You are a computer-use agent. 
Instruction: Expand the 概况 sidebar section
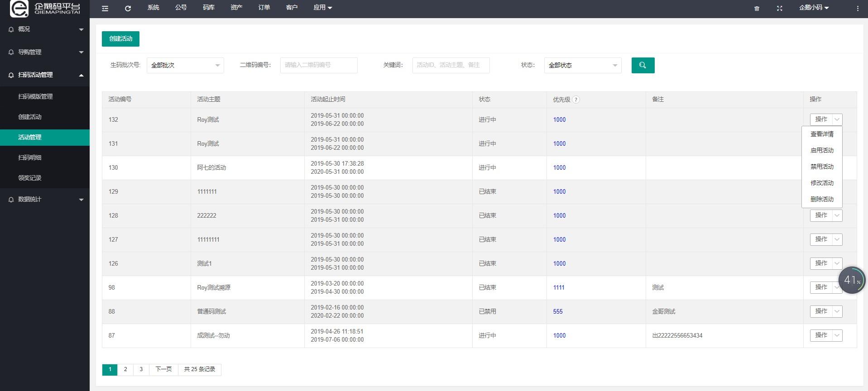[45, 29]
